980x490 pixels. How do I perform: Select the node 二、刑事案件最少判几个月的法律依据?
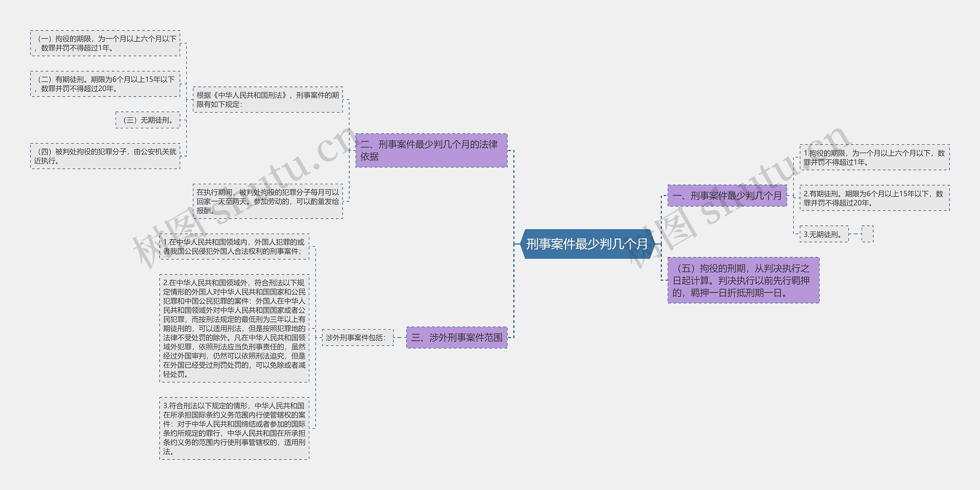click(431, 150)
